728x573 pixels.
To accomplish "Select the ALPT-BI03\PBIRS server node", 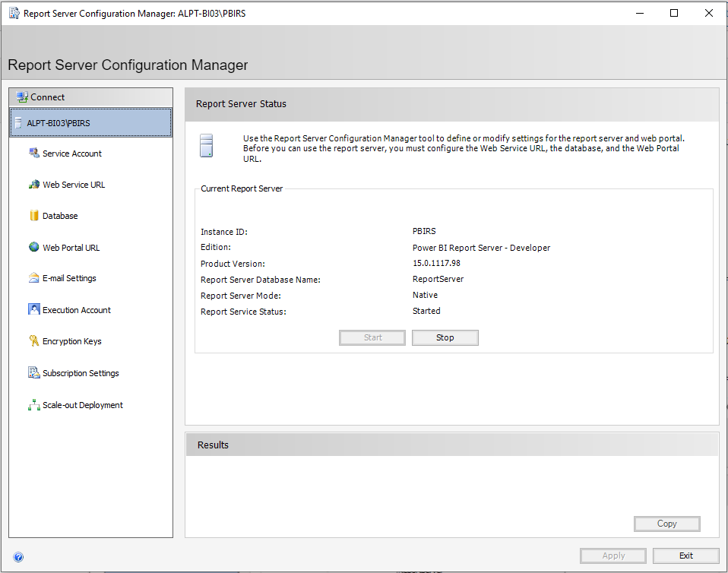I will [x=90, y=122].
